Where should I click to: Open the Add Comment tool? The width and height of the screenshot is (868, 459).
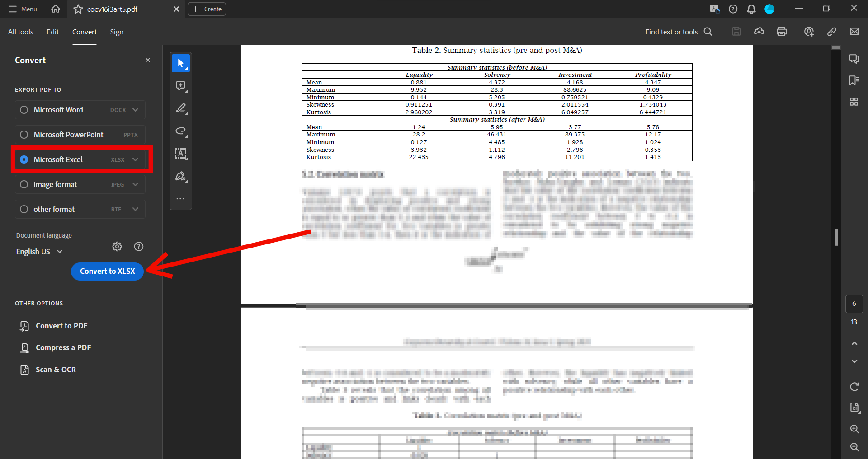[x=180, y=86]
